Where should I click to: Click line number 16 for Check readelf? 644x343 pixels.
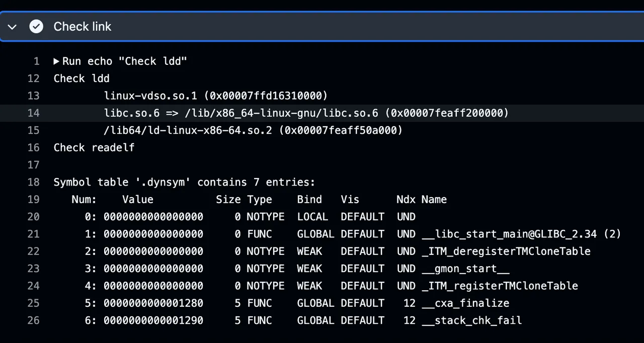[x=33, y=147]
